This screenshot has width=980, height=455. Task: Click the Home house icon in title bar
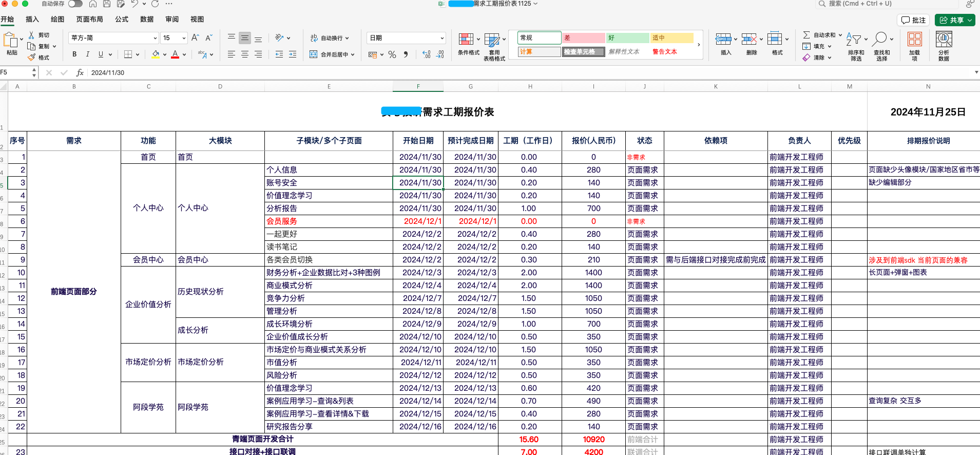click(x=93, y=4)
